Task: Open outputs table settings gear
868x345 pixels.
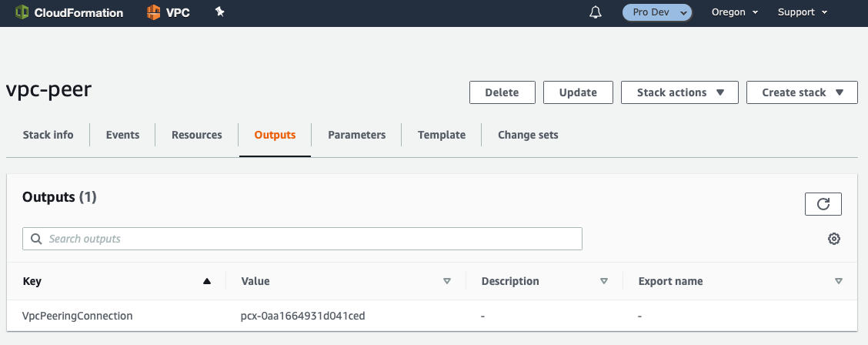Action: (x=834, y=239)
